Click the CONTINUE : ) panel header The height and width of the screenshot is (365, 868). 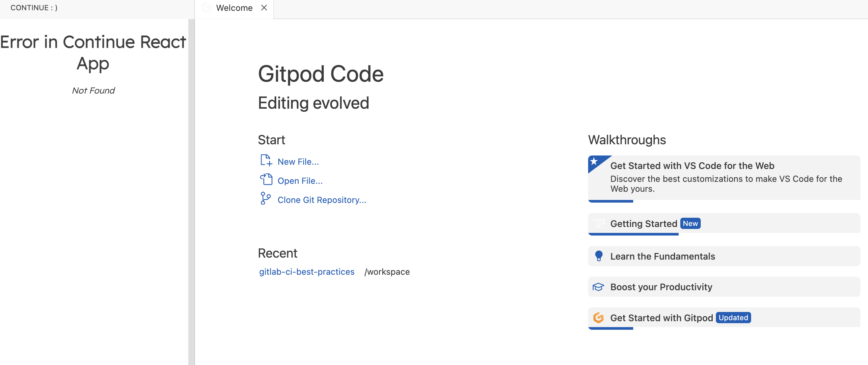click(x=33, y=8)
